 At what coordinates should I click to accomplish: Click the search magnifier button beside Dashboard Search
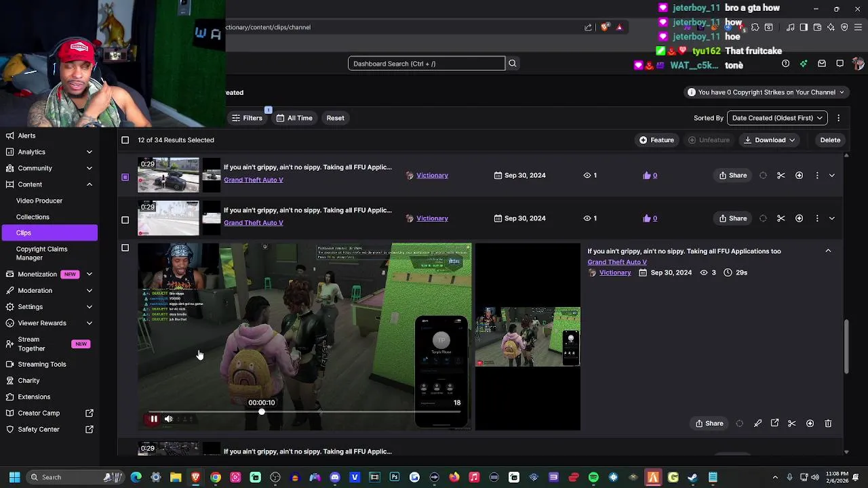click(513, 64)
